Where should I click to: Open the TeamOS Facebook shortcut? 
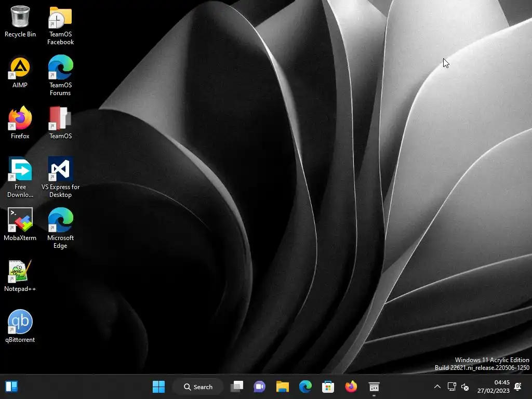[x=60, y=25]
